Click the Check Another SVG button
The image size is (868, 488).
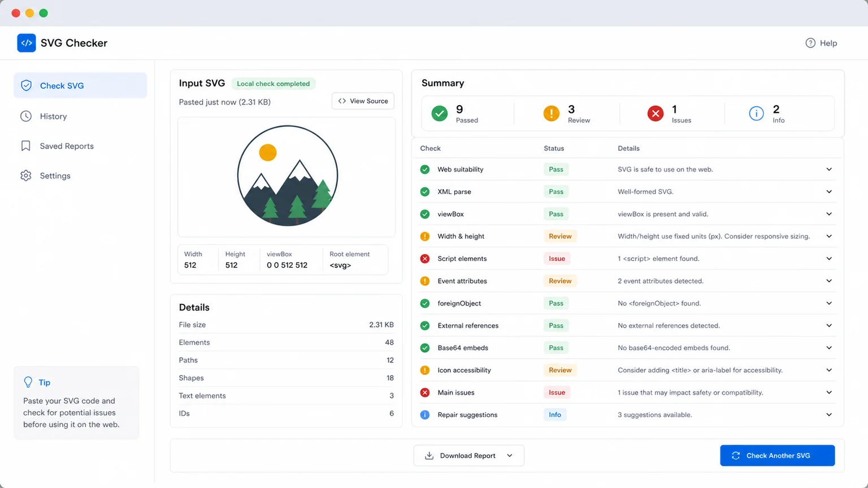click(x=778, y=456)
